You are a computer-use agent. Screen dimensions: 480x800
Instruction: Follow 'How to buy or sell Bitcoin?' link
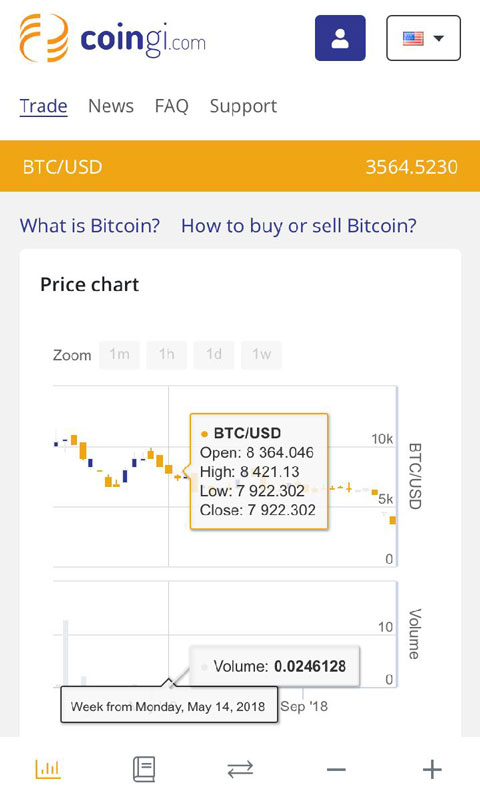(x=299, y=226)
